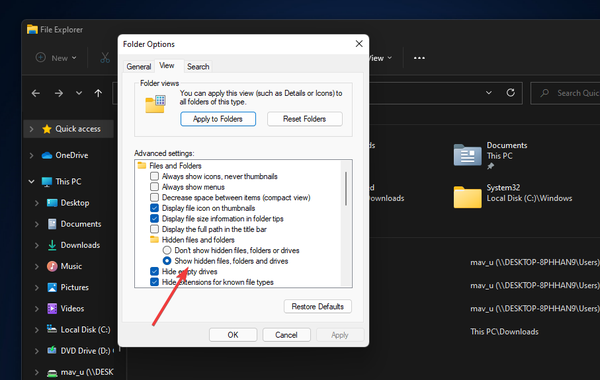Select Don't show hidden files radio button
This screenshot has width=600, height=380.
(x=167, y=250)
